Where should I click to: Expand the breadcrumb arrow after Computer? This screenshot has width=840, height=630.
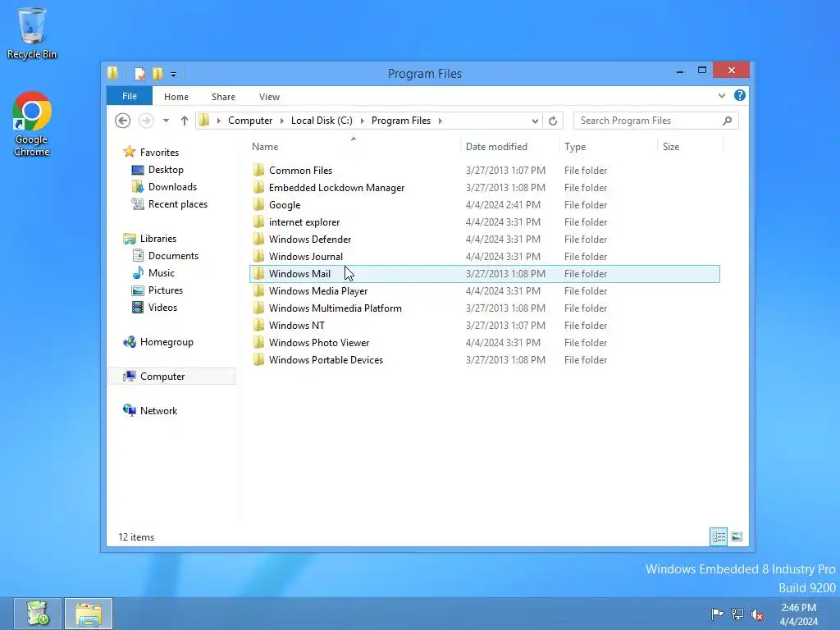coord(282,121)
